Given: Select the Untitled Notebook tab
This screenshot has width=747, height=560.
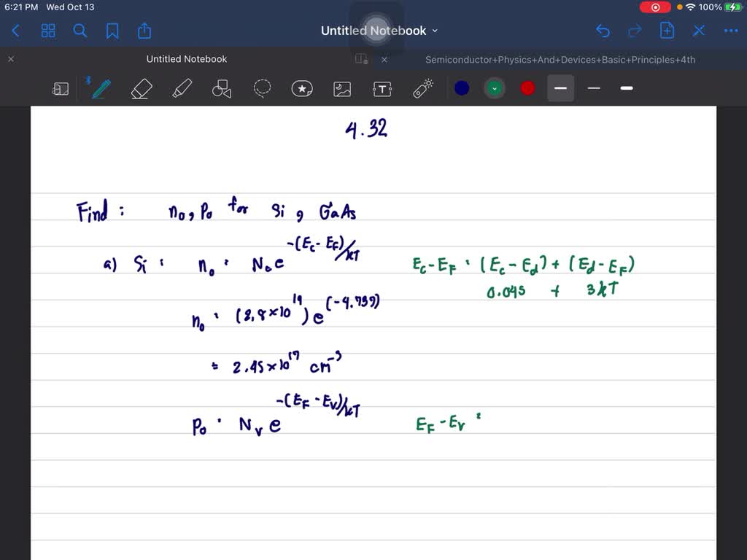Looking at the screenshot, I should 187,58.
